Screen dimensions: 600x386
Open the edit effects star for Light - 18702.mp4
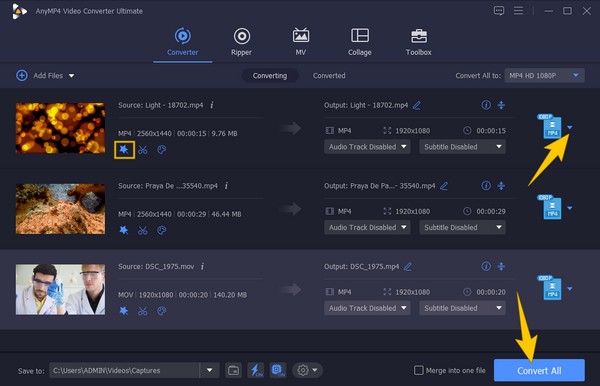(x=124, y=150)
